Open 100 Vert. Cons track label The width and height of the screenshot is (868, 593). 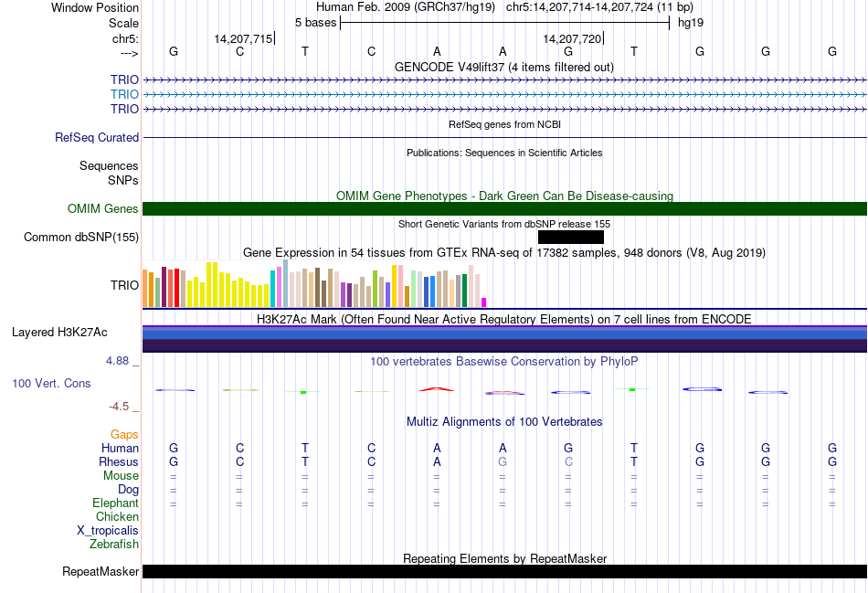click(51, 383)
